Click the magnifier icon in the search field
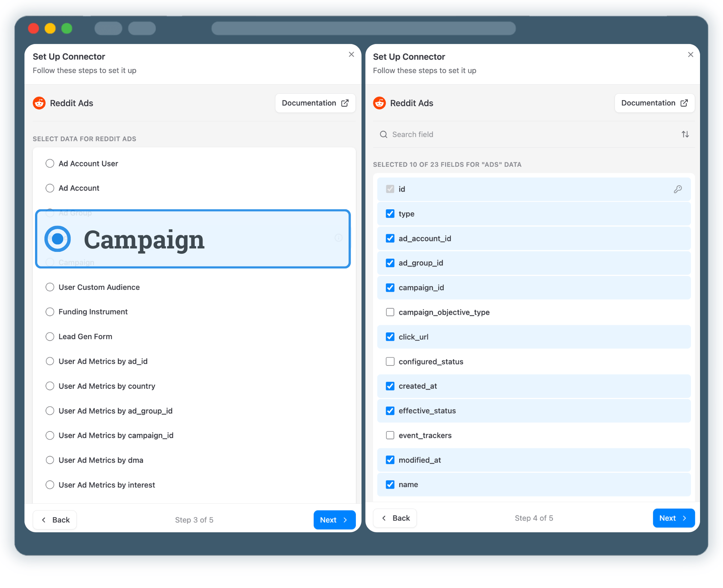 (x=383, y=134)
